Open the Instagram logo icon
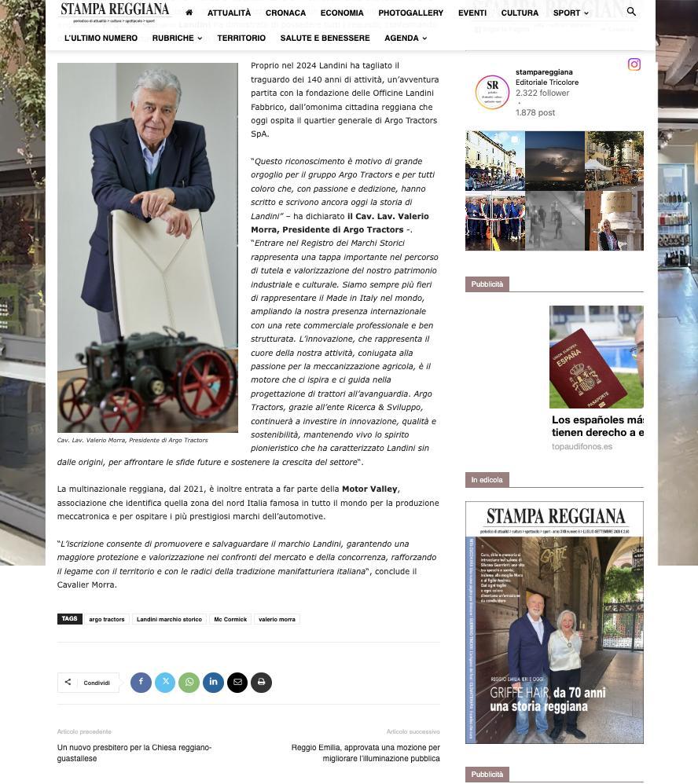Screen dimensions: 698x784 [634, 64]
